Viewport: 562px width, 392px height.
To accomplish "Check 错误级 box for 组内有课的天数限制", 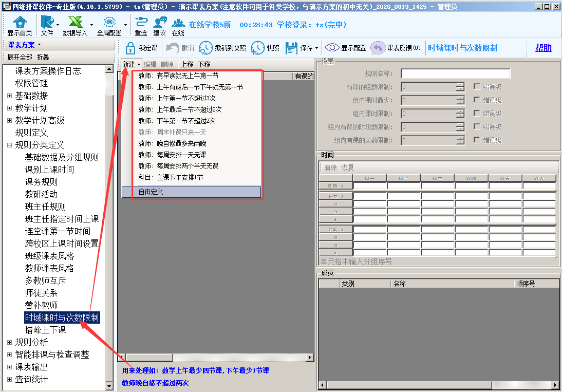I will (x=477, y=140).
